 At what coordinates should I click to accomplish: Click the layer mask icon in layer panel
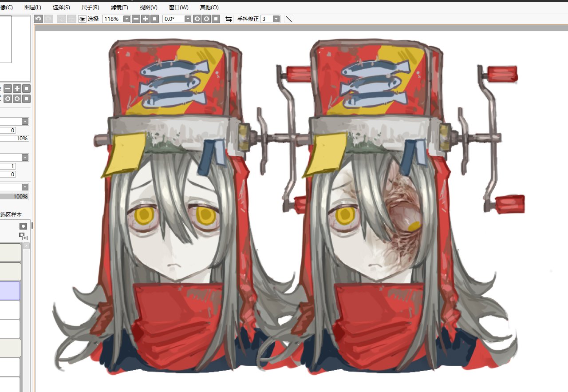(x=23, y=226)
